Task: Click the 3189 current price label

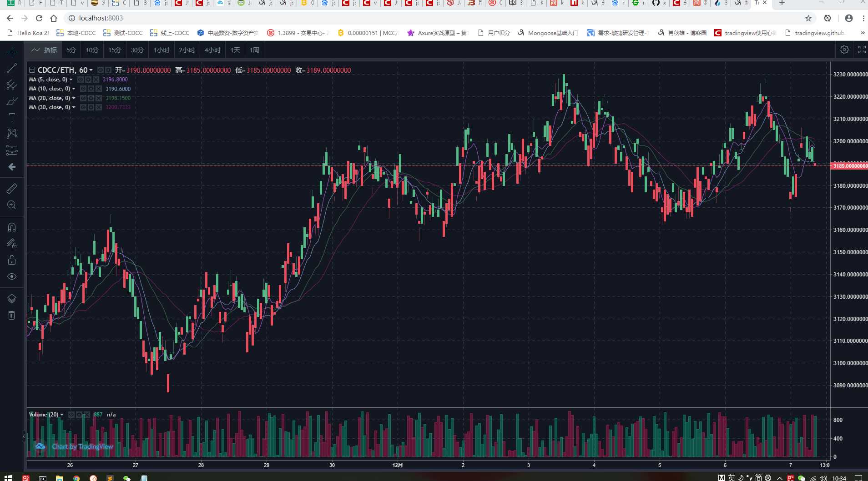Action: (x=849, y=166)
